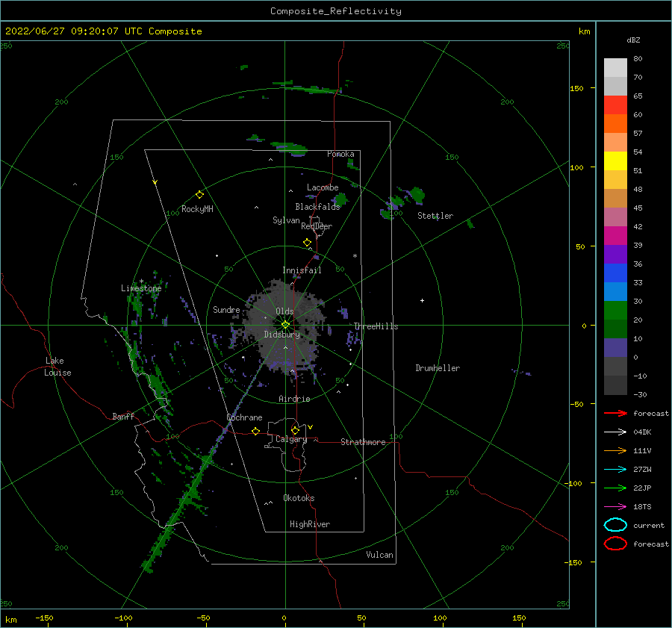Click the RedDeer city label
This screenshot has width=672, height=628.
(x=317, y=226)
